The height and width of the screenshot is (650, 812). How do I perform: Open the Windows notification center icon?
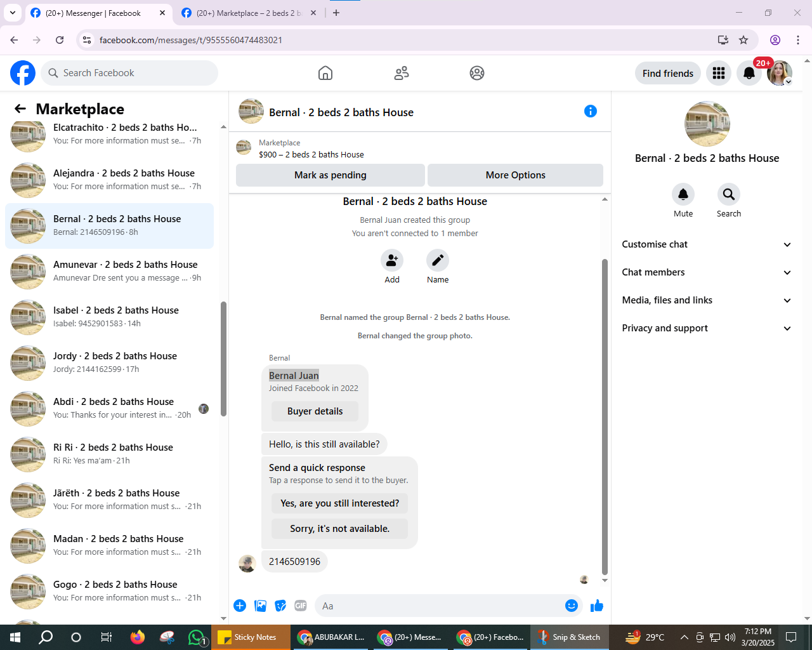[x=791, y=637]
